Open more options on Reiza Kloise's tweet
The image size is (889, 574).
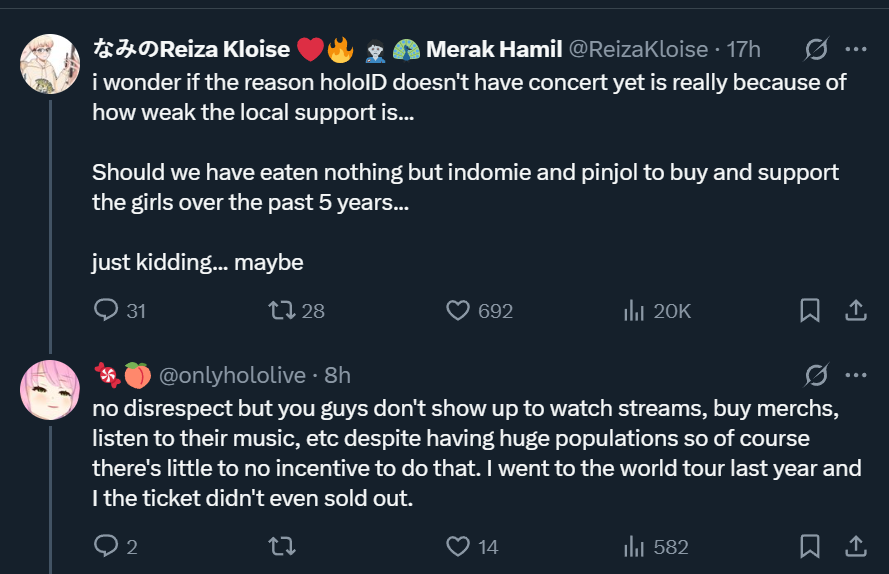856,49
